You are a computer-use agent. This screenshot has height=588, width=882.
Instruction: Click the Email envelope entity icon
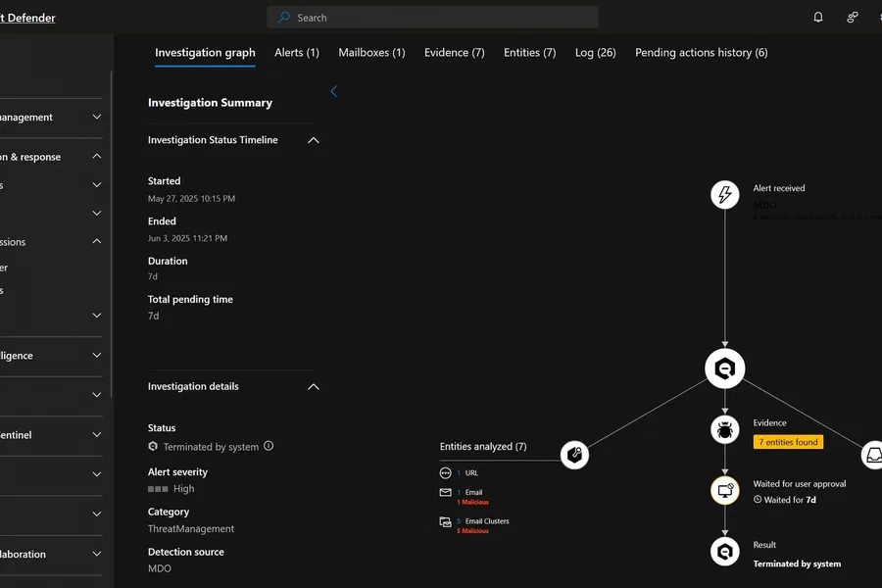point(445,492)
